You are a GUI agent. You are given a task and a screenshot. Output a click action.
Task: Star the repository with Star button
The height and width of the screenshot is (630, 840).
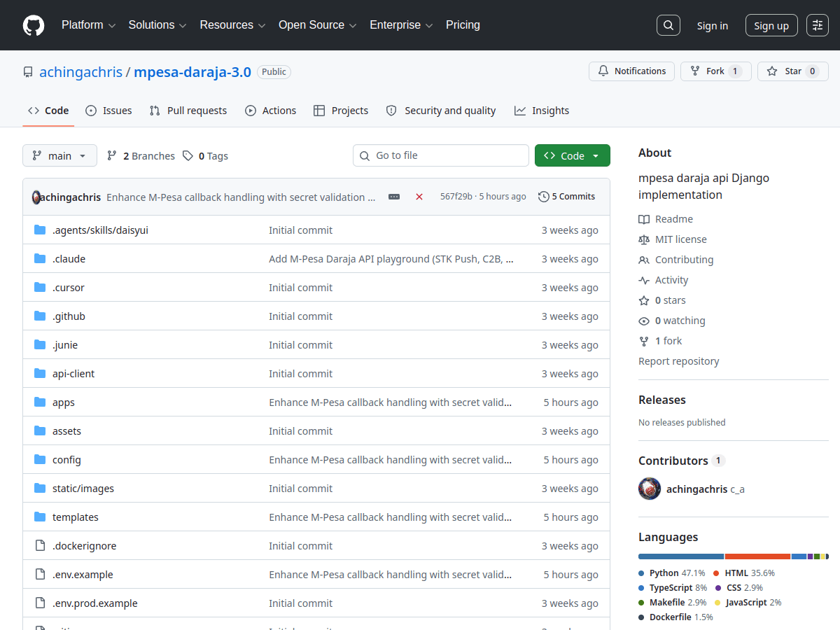(793, 71)
